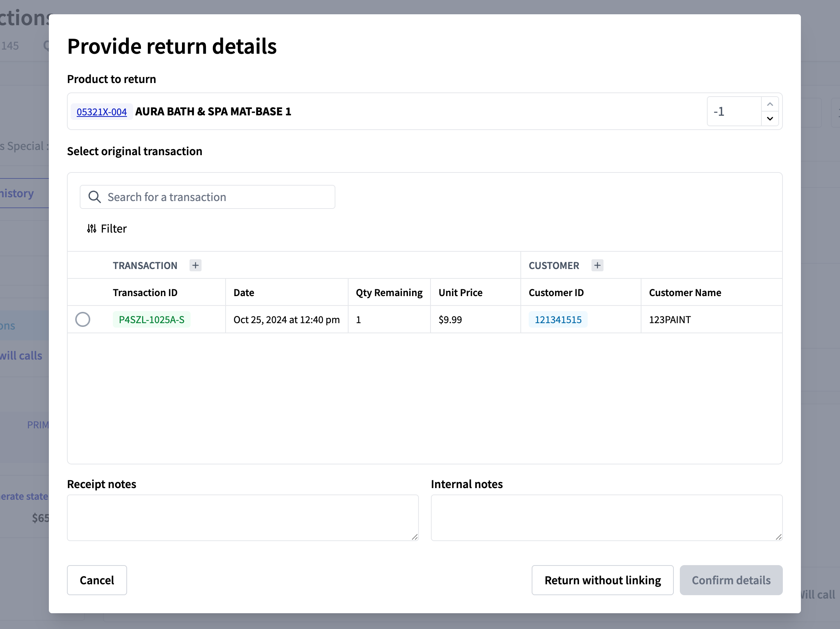Click into the Receipt notes text area

tap(243, 517)
